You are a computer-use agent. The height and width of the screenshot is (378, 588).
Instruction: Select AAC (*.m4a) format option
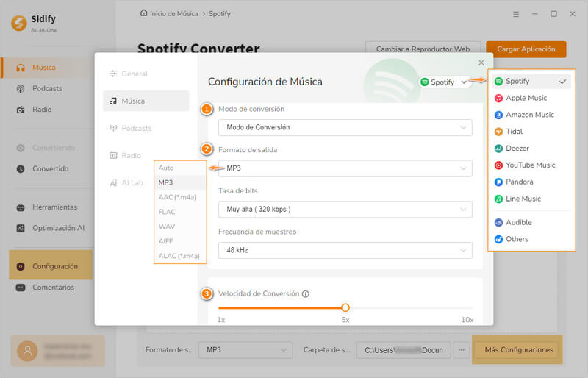coord(180,197)
